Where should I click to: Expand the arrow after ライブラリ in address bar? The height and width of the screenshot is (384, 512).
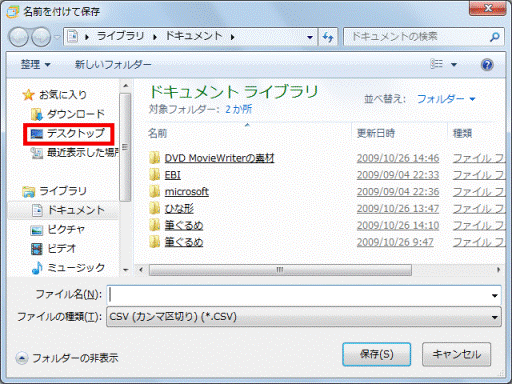(x=155, y=37)
